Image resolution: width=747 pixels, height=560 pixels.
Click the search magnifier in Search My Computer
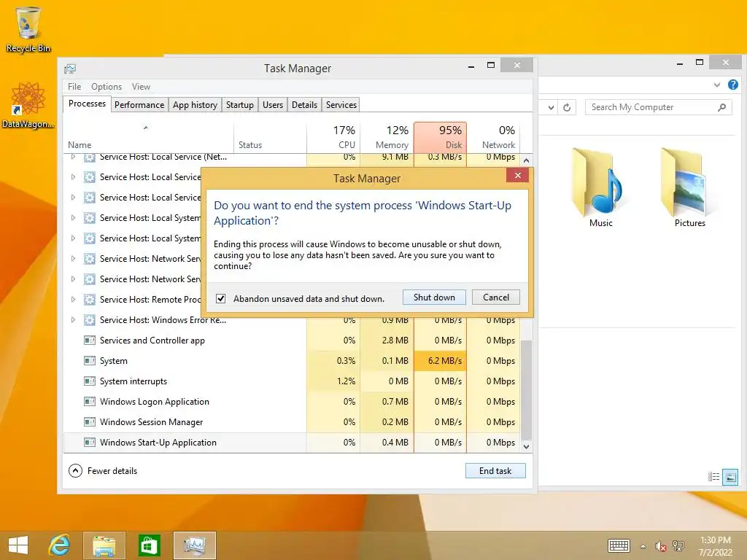(x=721, y=107)
